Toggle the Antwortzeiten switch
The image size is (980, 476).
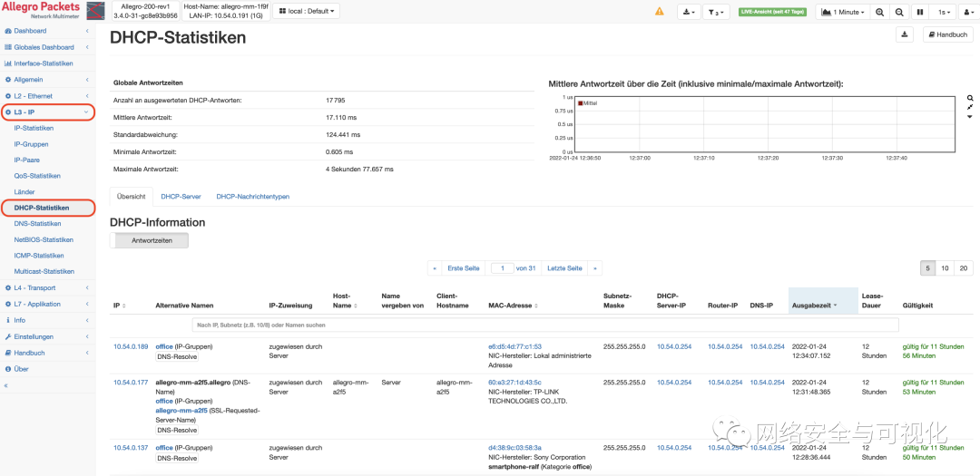tap(149, 240)
